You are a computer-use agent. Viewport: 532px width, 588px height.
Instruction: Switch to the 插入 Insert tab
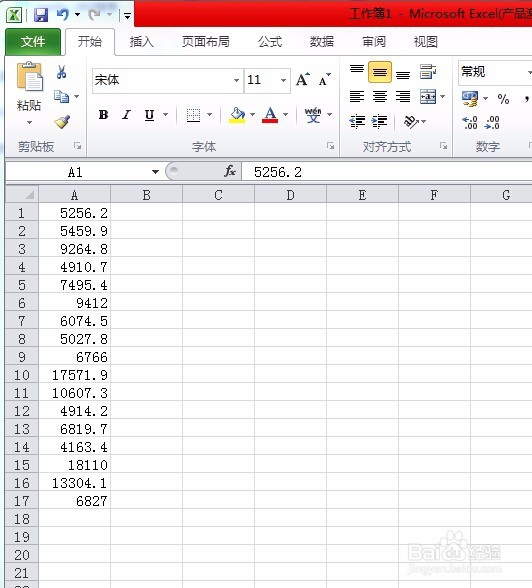pyautogui.click(x=141, y=42)
